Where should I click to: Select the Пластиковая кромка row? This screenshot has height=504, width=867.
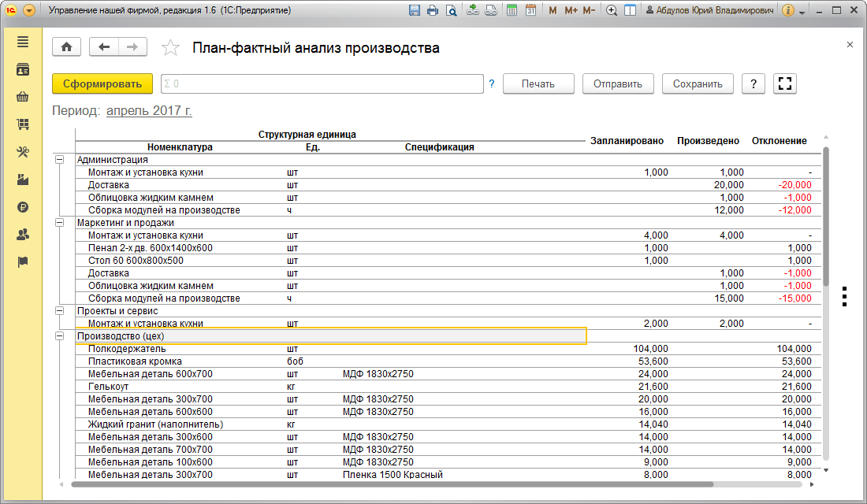click(x=449, y=361)
